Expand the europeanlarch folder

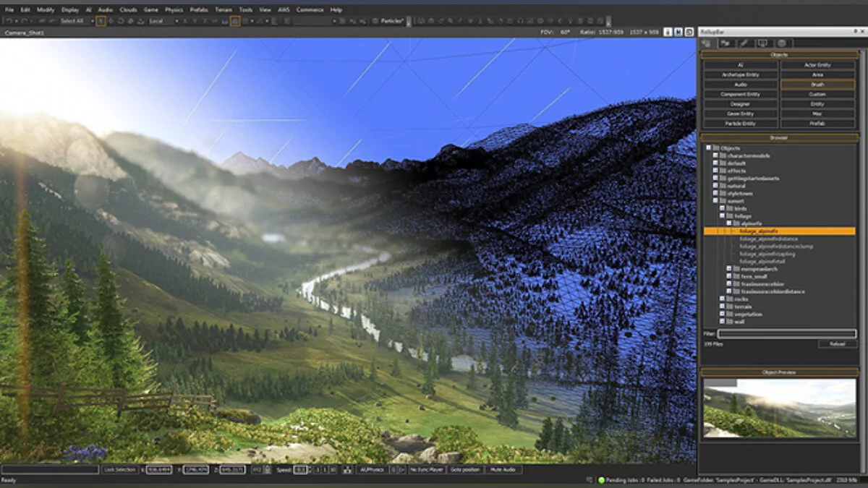729,269
